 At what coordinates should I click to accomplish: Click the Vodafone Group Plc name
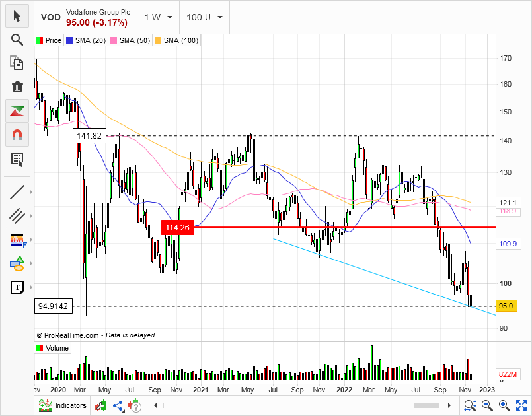click(x=98, y=12)
